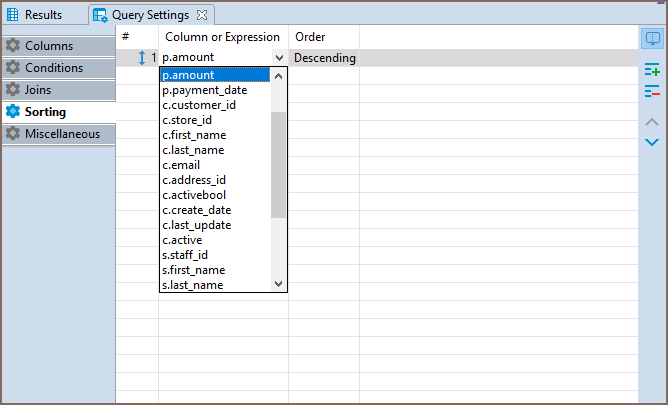Viewport: 668px width, 405px height.
Task: Toggle the monitor preview icon in sidebar
Action: [652, 38]
